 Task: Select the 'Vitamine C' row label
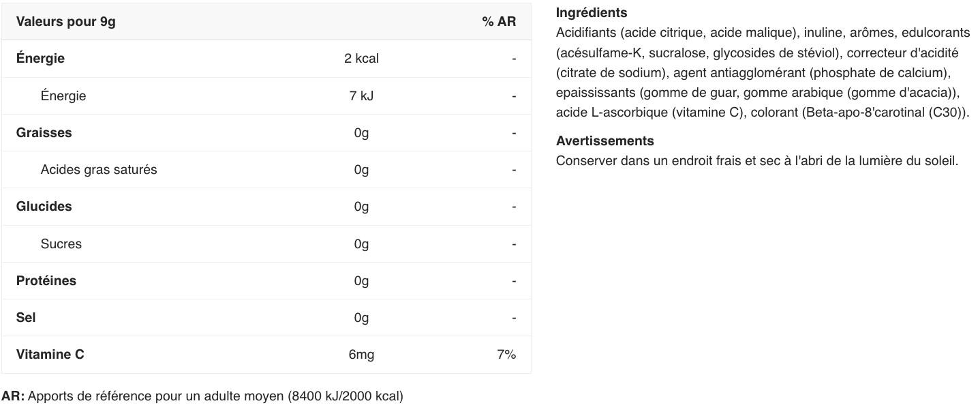pyautogui.click(x=50, y=355)
